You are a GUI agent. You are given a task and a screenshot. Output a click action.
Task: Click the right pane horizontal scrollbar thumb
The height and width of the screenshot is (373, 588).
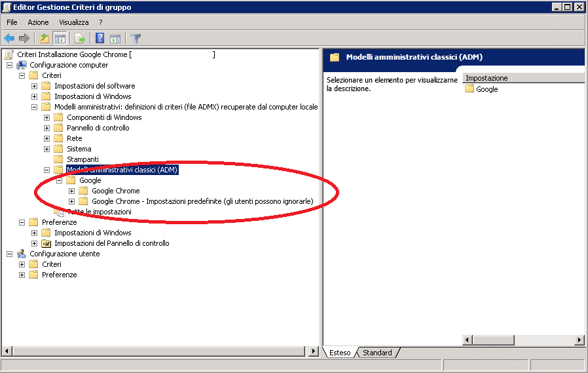pos(494,340)
